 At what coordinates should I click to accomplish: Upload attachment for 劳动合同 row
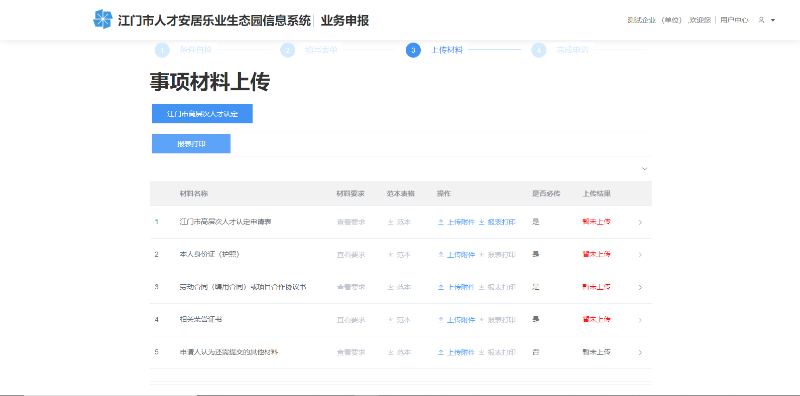(x=457, y=287)
